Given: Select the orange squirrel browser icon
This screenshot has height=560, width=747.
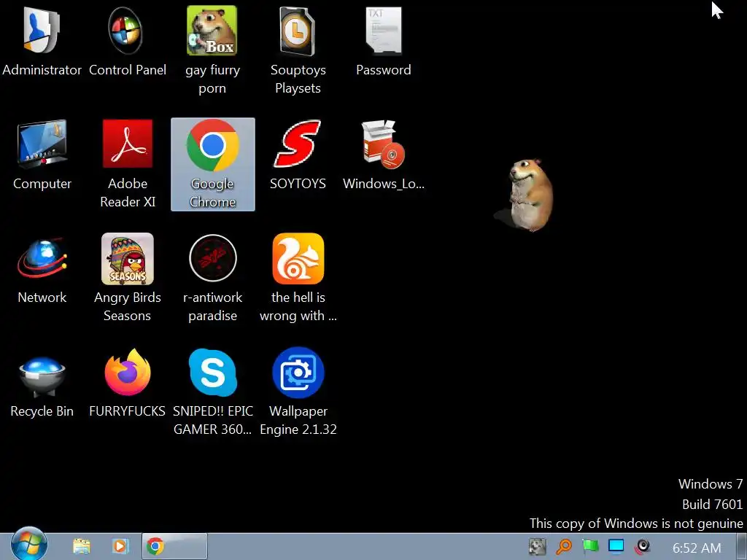Looking at the screenshot, I should click(298, 259).
